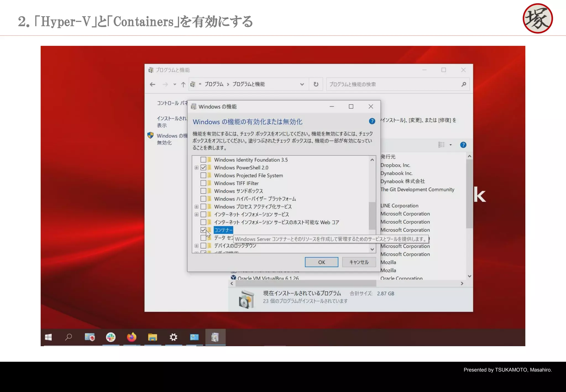The image size is (566, 392).
Task: Open the view options dropdown arrow
Action: 450,145
